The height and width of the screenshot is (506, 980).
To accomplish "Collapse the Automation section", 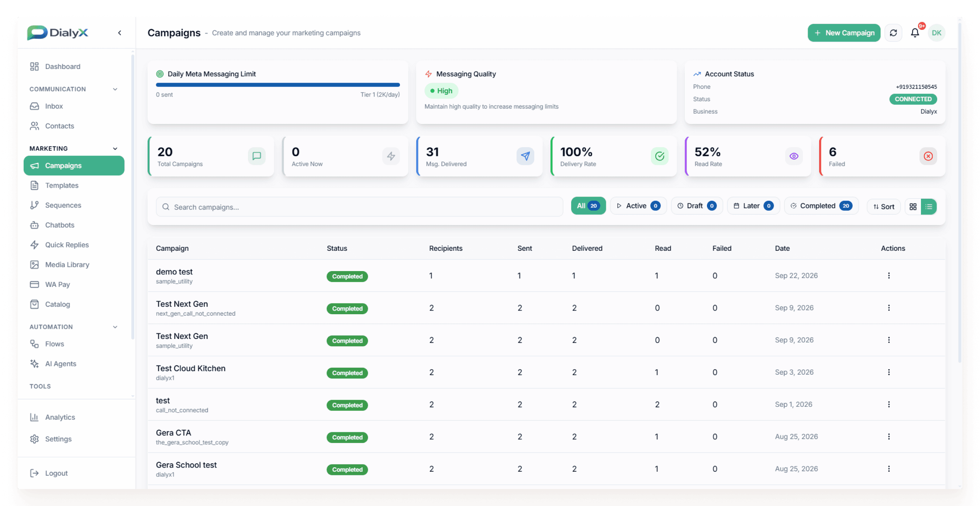I will pyautogui.click(x=115, y=326).
